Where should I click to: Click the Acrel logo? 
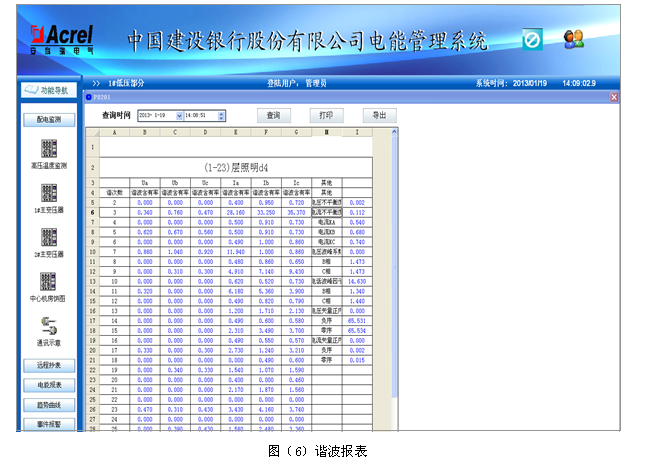coord(62,40)
